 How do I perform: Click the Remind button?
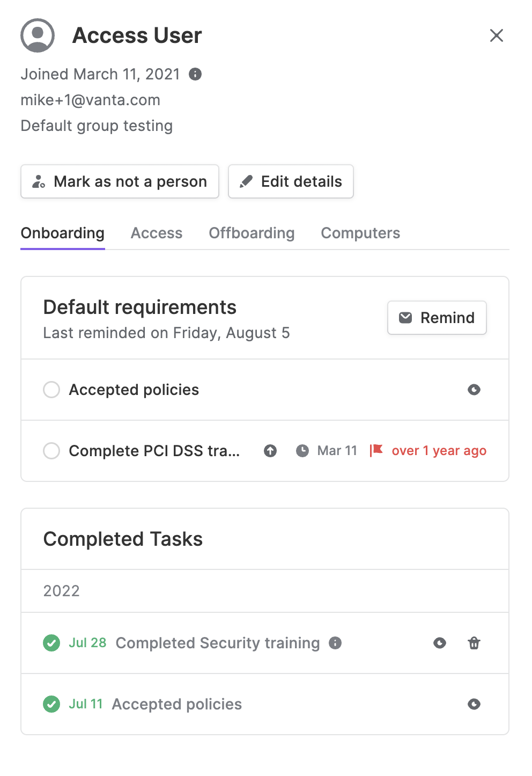click(437, 318)
